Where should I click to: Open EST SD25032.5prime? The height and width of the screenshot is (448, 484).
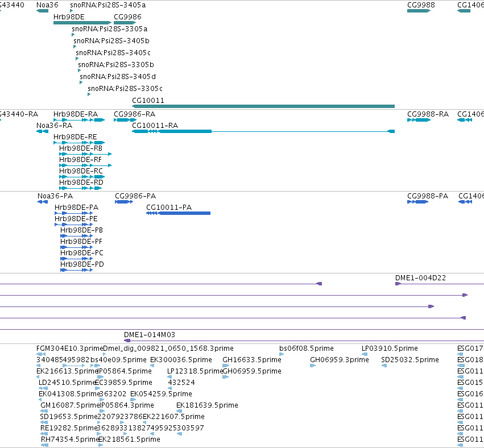[410, 360]
